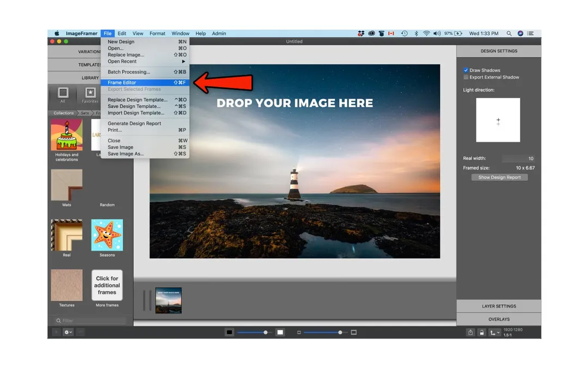Choose Save Image As menu item
The image size is (588, 368).
(x=145, y=154)
